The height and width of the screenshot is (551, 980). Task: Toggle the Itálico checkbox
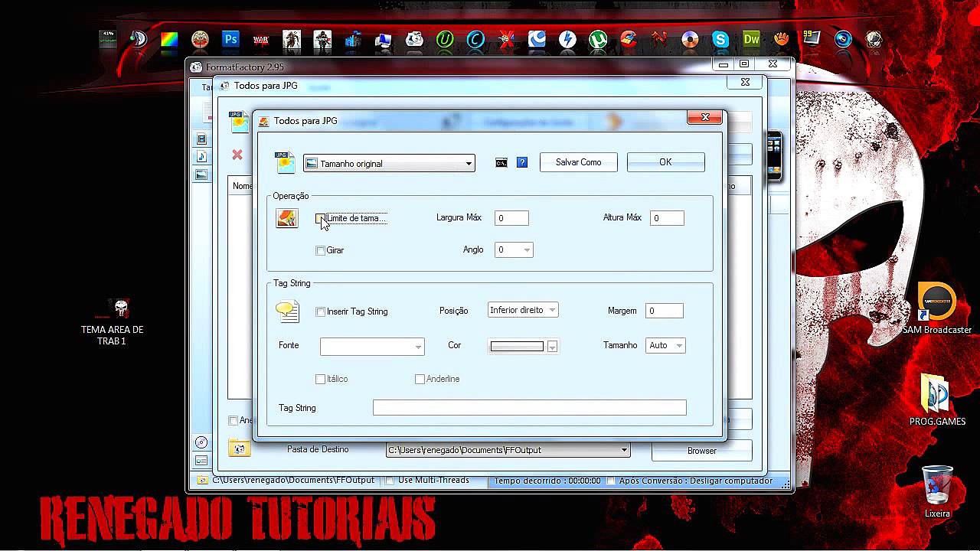point(321,379)
